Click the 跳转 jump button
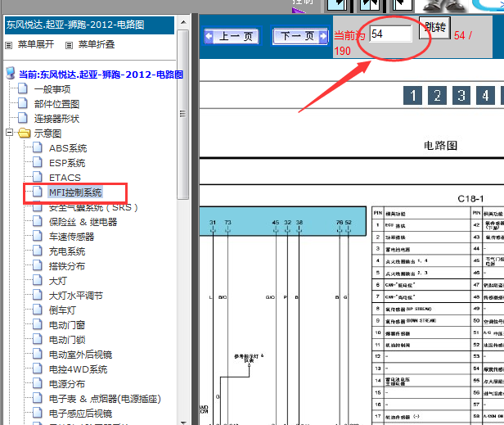The height and width of the screenshot is (425, 504). click(435, 28)
